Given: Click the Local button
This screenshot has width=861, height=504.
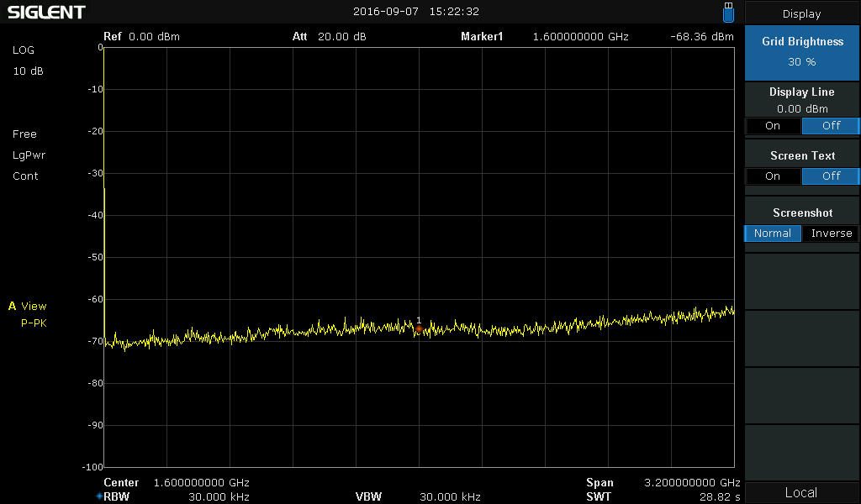Looking at the screenshot, I should [x=801, y=493].
